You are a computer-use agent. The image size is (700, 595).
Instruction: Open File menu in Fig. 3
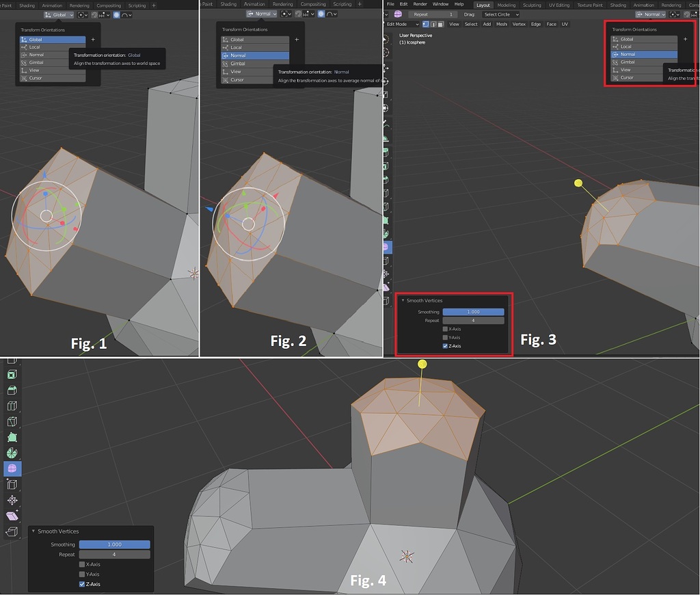pyautogui.click(x=390, y=4)
